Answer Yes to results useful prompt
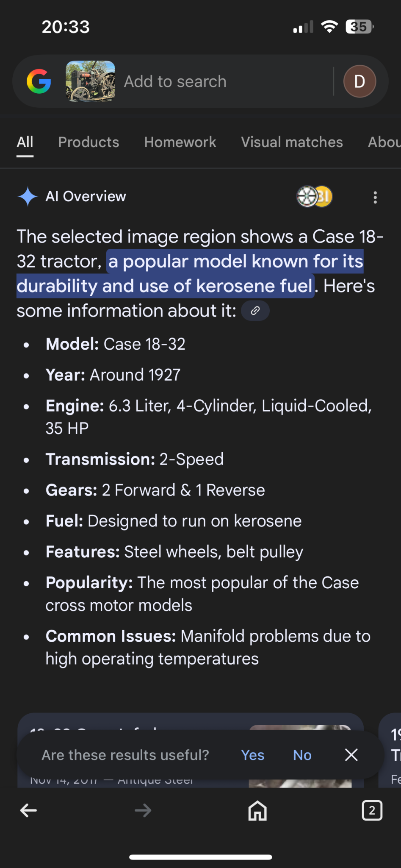This screenshot has width=401, height=868. pos(252,755)
